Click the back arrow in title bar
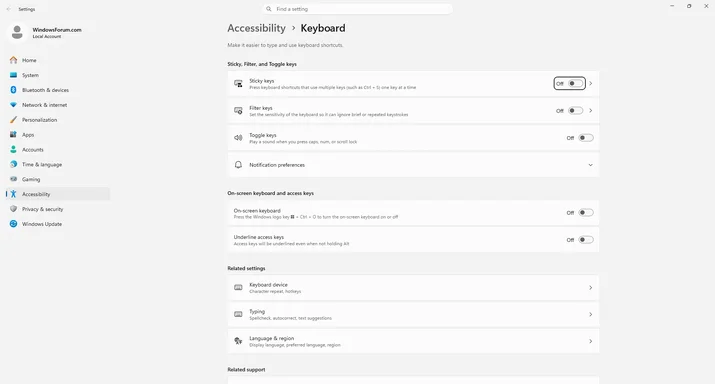This screenshot has width=715, height=384. pyautogui.click(x=9, y=9)
